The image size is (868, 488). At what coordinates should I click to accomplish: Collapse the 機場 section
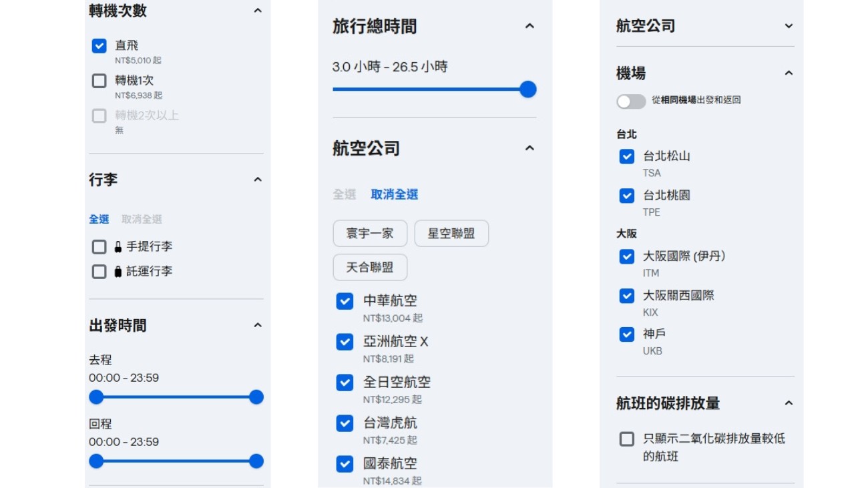click(x=789, y=73)
